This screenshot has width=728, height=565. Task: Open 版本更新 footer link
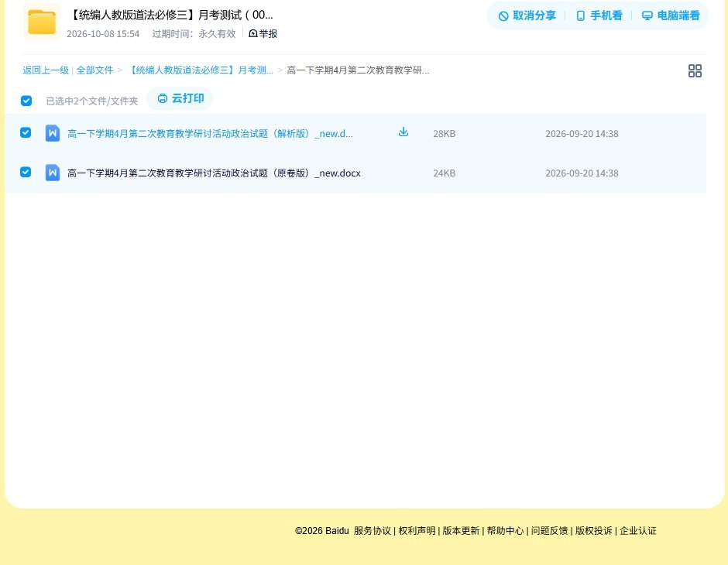click(x=461, y=531)
